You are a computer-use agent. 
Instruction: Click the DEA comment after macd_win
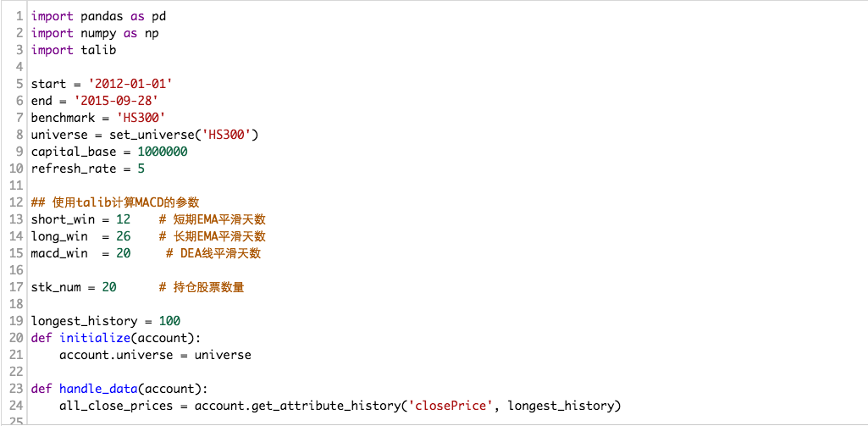pos(213,253)
